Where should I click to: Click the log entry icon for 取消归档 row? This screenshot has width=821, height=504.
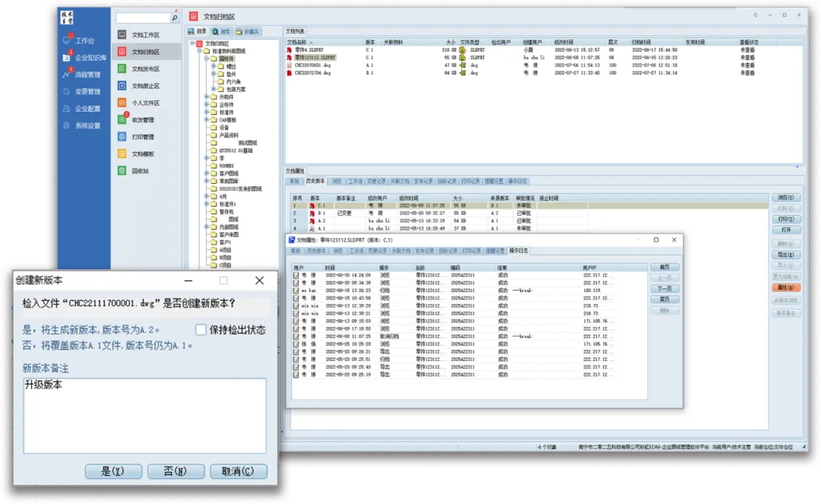296,337
